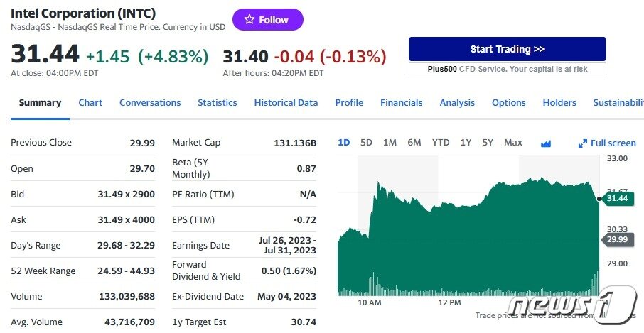Show the 5Y chart range
Screen dimensions: 644x333
[x=488, y=143]
